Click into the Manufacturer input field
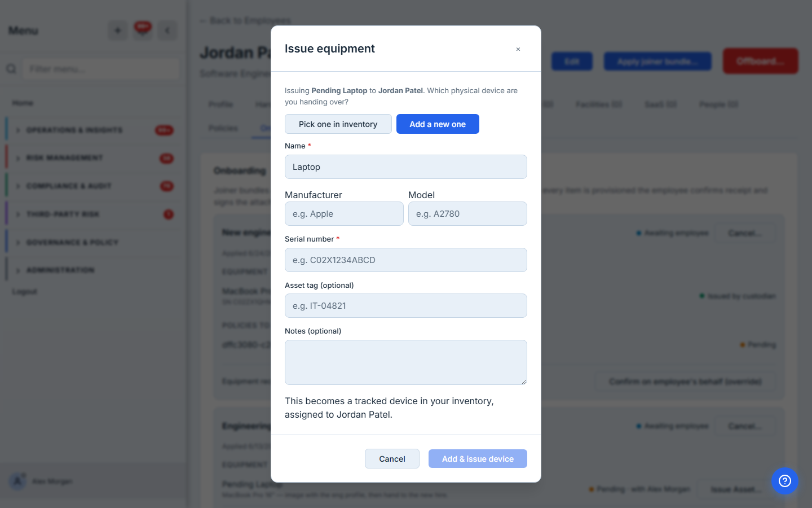The image size is (812, 508). (344, 214)
